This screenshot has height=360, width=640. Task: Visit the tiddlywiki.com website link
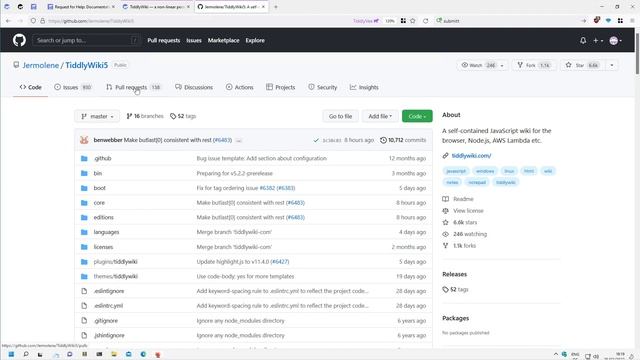coord(471,156)
